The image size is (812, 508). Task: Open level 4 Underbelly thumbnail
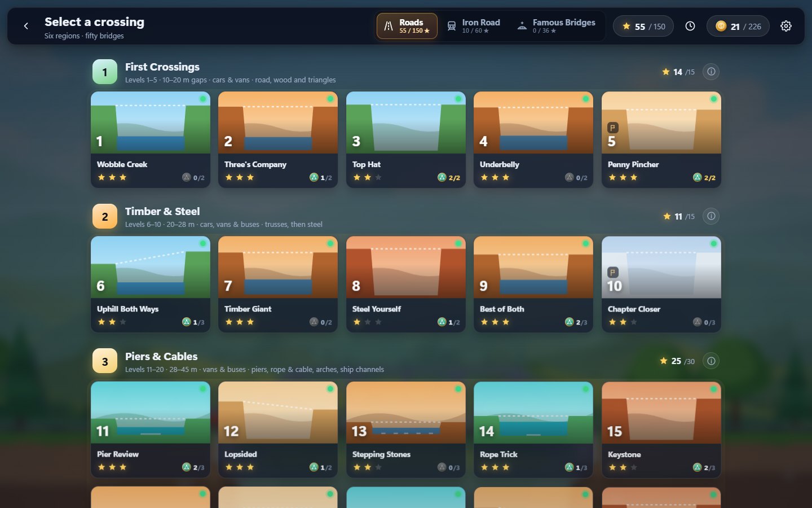(533, 122)
